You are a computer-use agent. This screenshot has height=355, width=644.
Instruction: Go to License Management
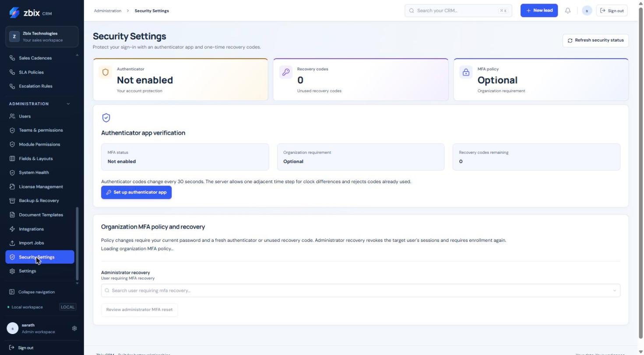40,187
